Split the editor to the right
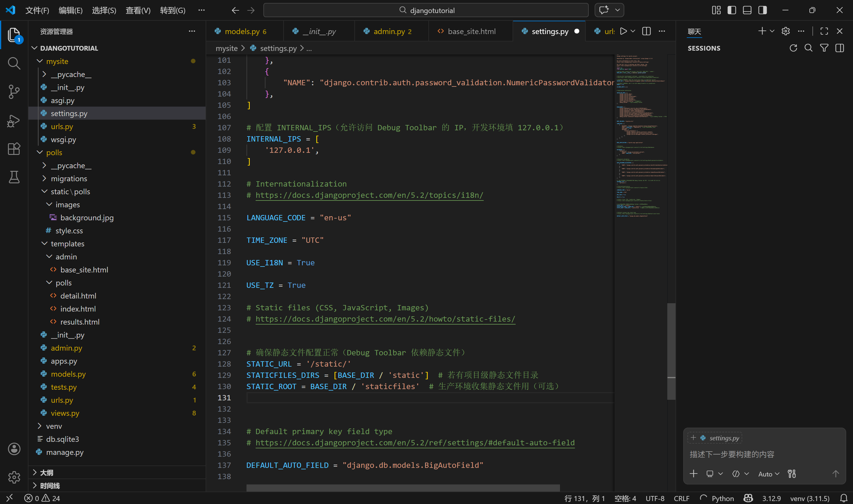This screenshot has height=504, width=853. click(x=646, y=31)
